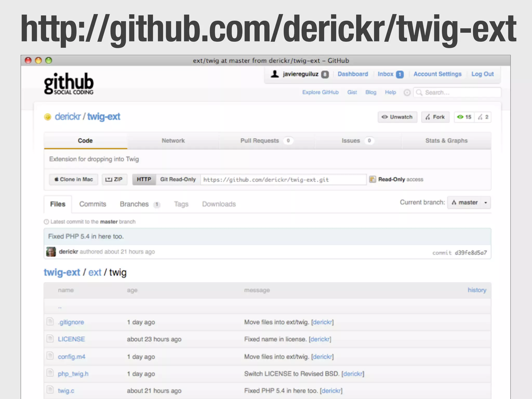The width and height of the screenshot is (532, 399).
Task: Click the javiereguiluz username
Action: click(301, 74)
